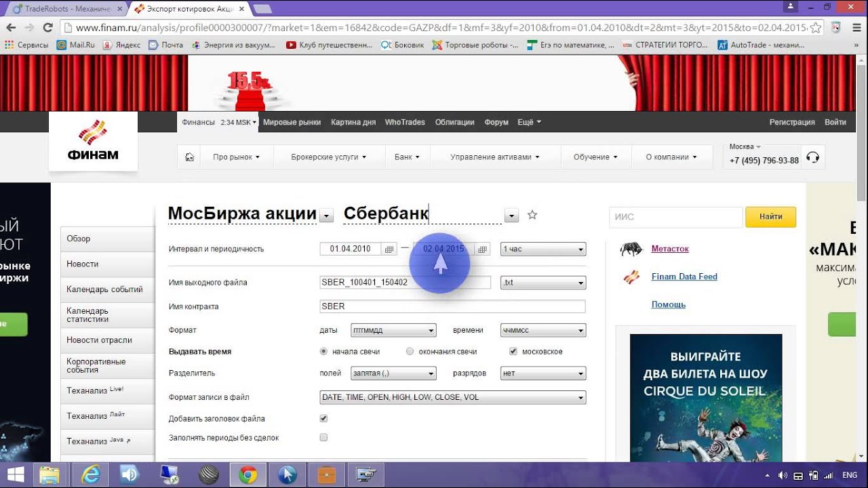Image resolution: width=868 pixels, height=488 pixels.
Task: Reload the page in Chrome
Action: point(47,28)
